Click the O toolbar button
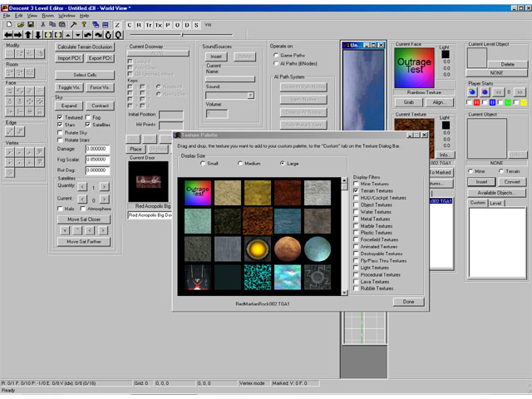Viewport: 532px width, 399px height. click(177, 25)
